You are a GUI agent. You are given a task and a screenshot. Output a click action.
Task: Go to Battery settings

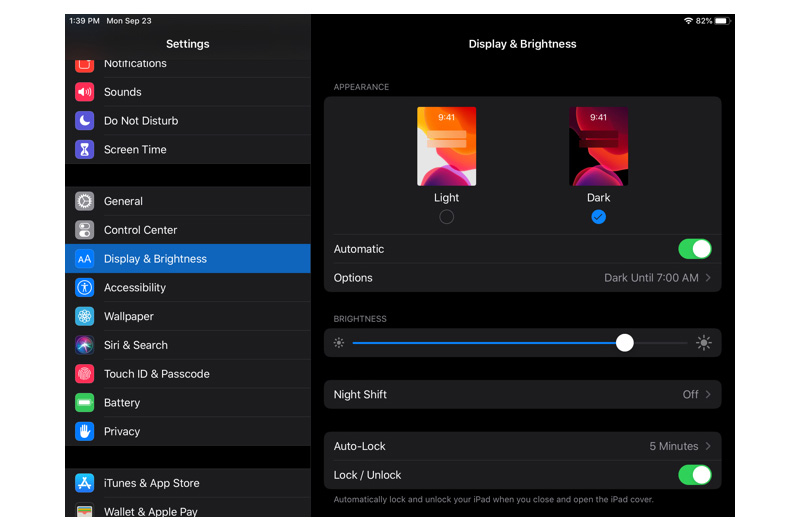[x=188, y=402]
